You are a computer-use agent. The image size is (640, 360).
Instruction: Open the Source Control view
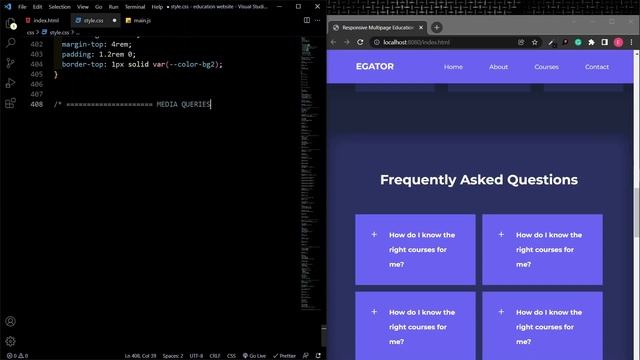tap(11, 63)
